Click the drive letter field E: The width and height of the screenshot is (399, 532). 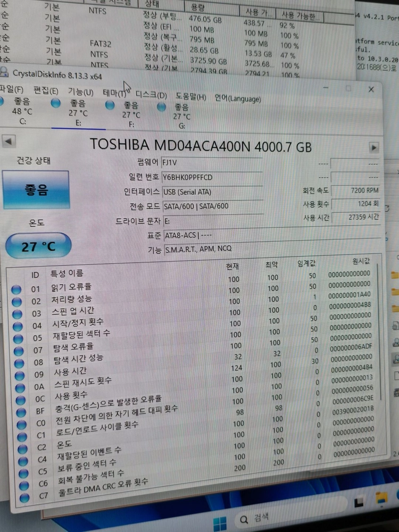click(214, 221)
